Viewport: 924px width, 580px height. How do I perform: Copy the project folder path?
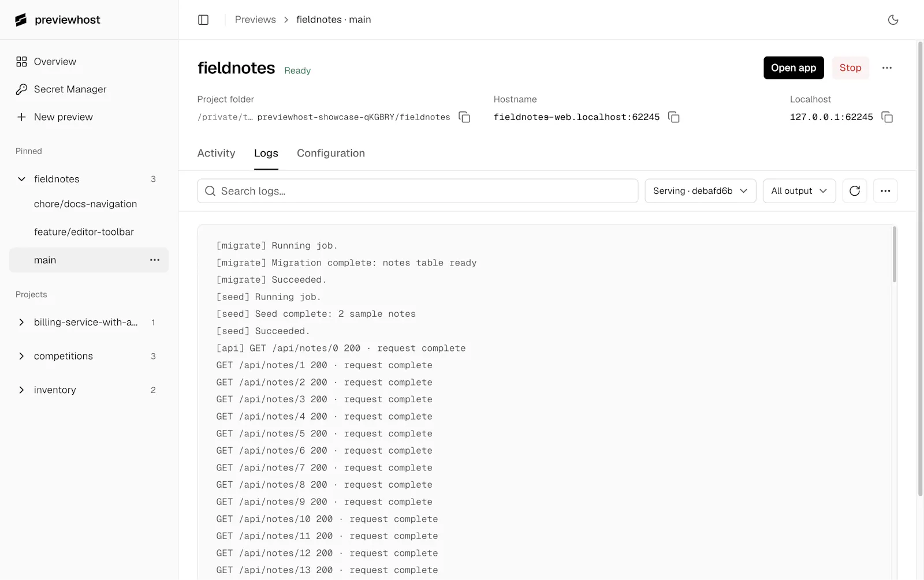[464, 117]
